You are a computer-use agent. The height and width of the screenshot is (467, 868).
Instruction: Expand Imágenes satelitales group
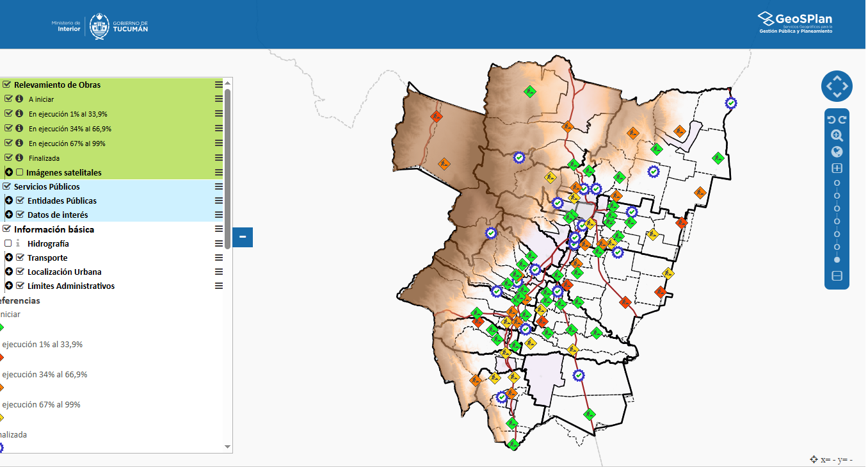(x=9, y=172)
